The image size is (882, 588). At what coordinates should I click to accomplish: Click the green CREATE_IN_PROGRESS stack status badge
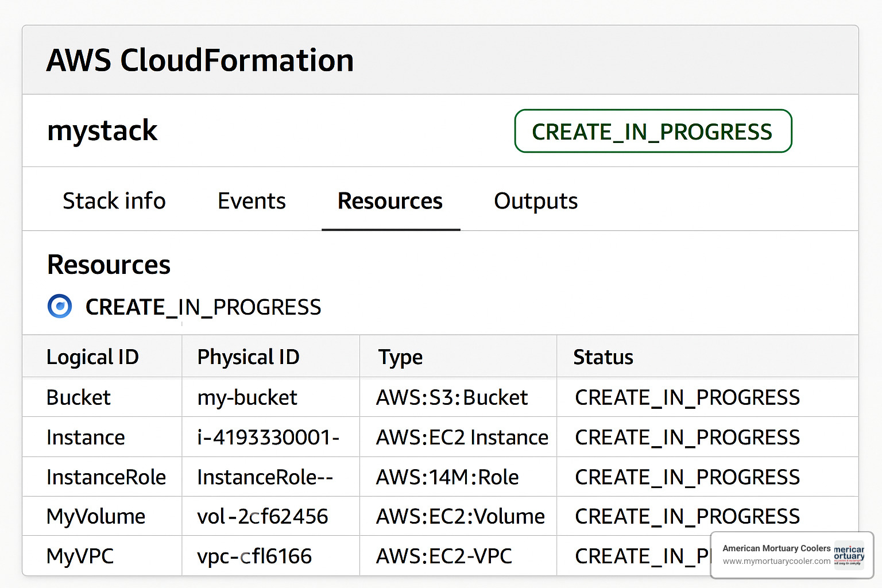[x=653, y=131]
